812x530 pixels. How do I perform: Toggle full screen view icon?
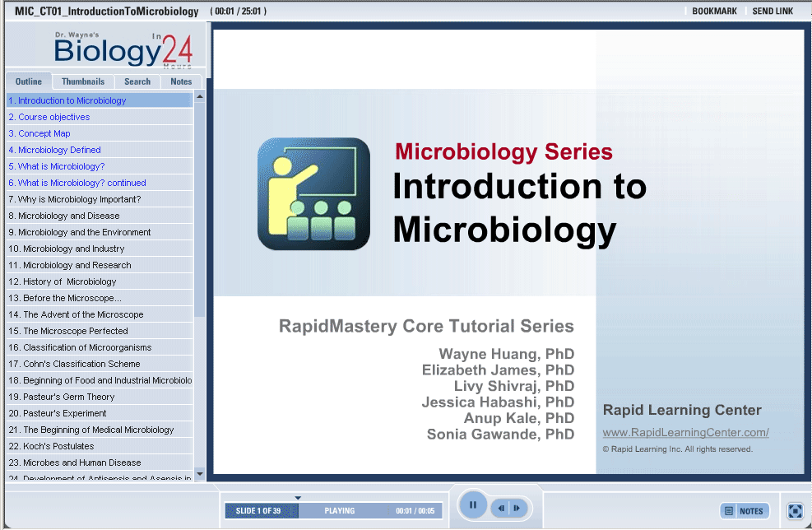795,511
